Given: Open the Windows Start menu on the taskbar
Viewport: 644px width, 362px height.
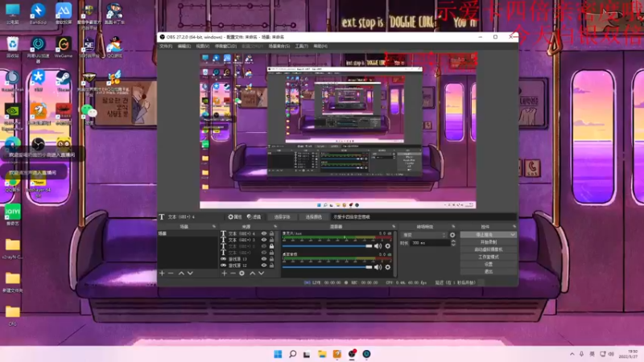Looking at the screenshot, I should (278, 354).
